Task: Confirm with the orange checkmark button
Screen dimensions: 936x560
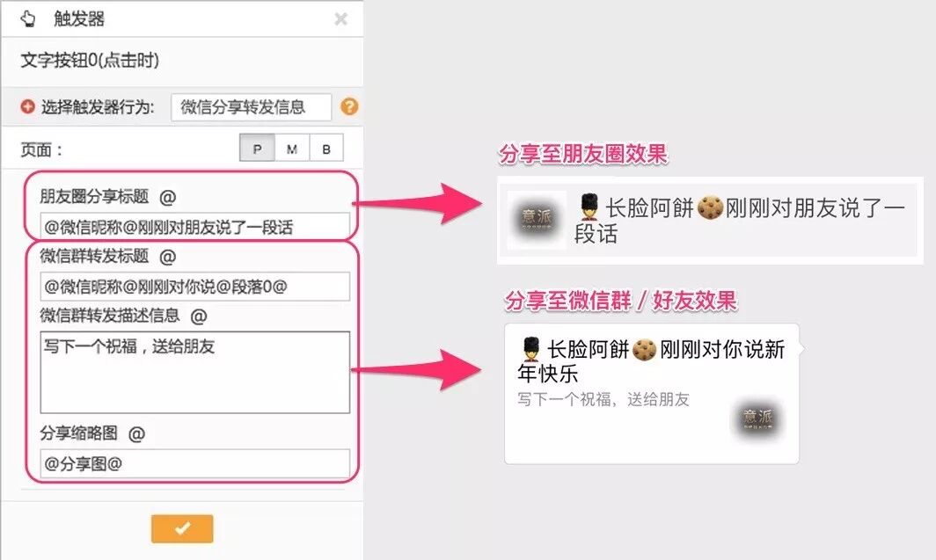Action: click(182, 529)
